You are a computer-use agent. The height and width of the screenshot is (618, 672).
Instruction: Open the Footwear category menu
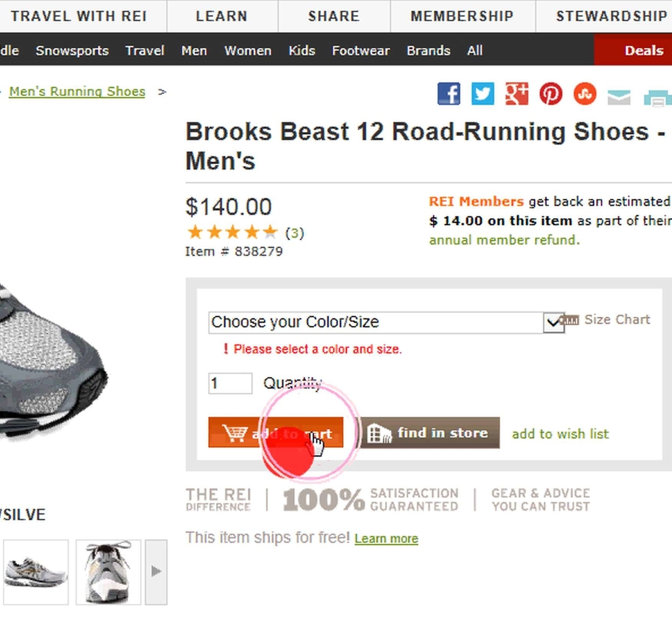[x=360, y=50]
